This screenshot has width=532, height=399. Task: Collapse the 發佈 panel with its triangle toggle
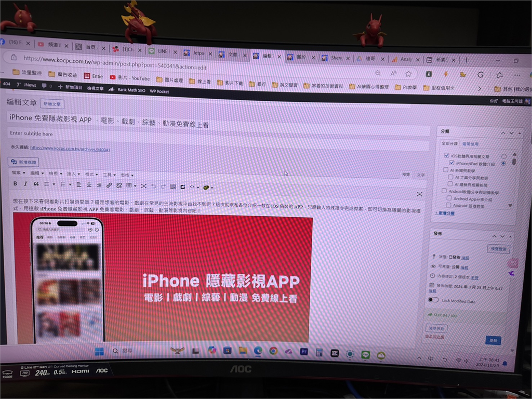(x=511, y=236)
